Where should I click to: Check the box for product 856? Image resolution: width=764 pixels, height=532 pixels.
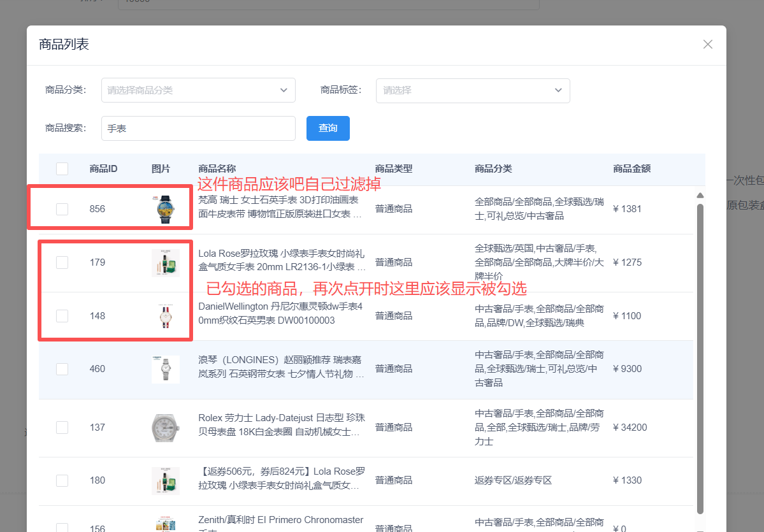pos(62,209)
